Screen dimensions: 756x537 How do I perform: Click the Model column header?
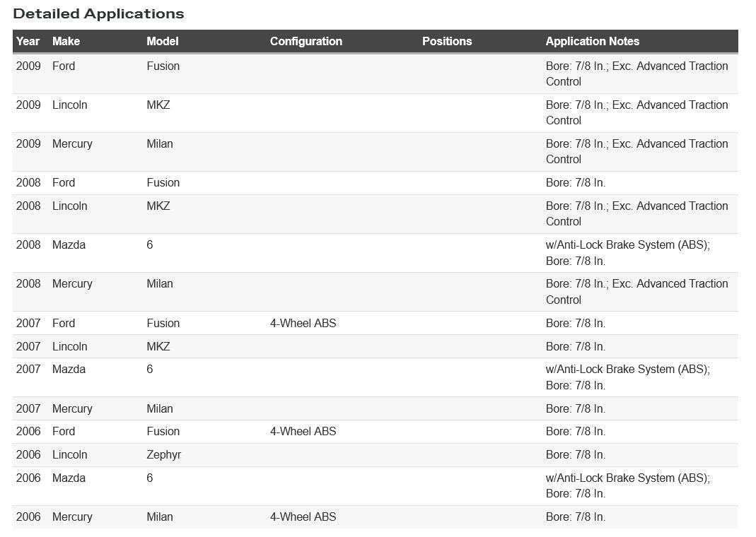(163, 42)
